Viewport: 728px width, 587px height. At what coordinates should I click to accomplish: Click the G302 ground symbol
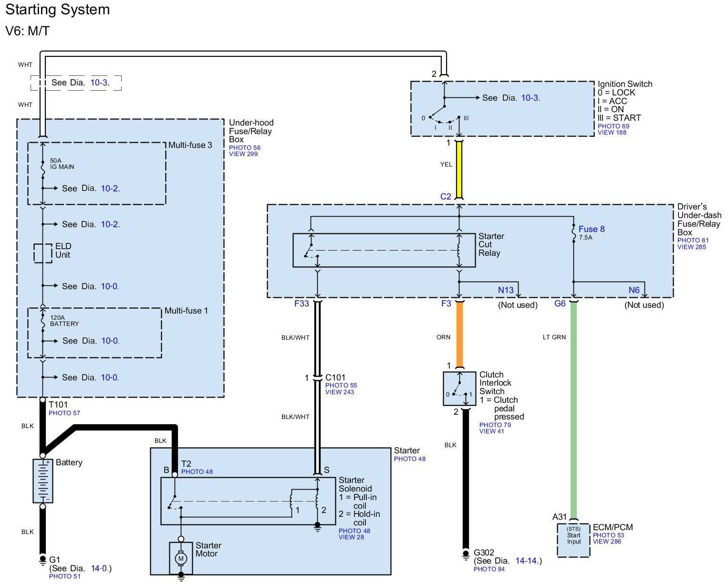pos(466,555)
